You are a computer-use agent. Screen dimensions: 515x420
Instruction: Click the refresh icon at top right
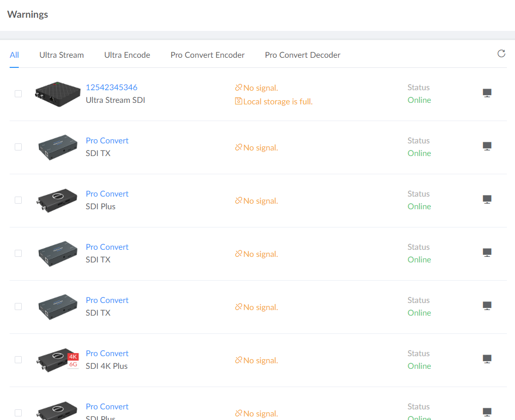click(501, 54)
